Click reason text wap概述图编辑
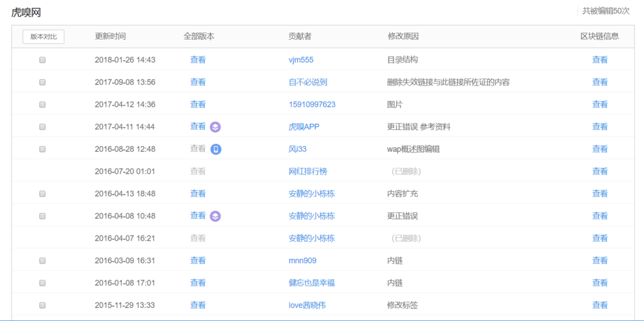This screenshot has height=321, width=644. (x=413, y=149)
